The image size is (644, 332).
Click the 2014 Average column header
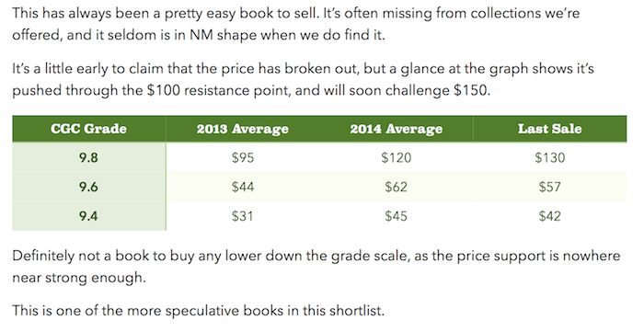pos(397,129)
